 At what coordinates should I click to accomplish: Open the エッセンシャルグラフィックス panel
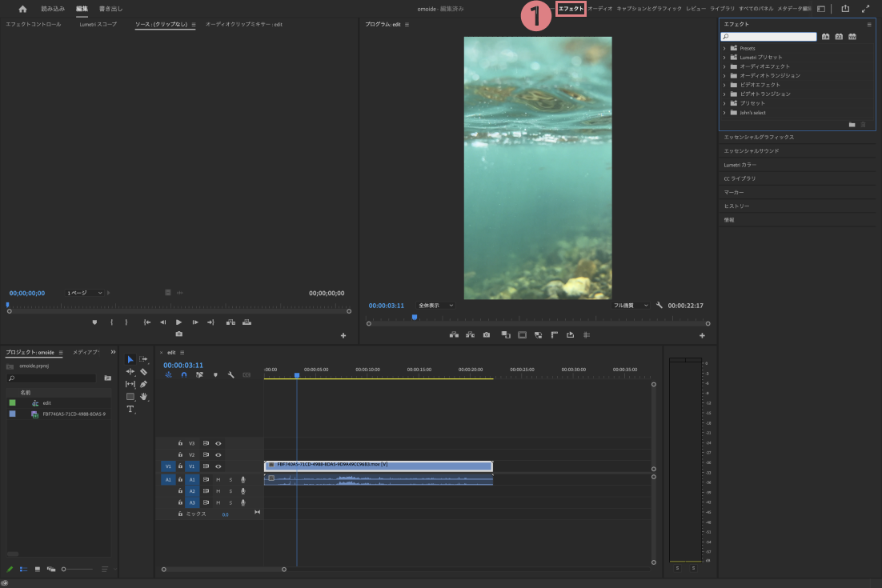(759, 137)
